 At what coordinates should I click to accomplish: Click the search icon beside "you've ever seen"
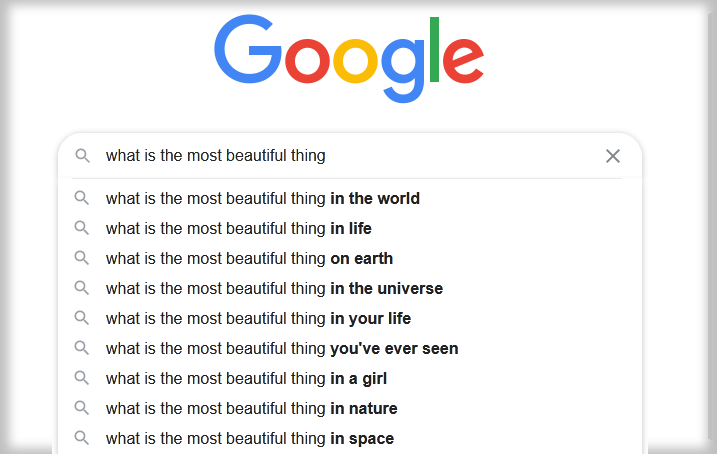(x=82, y=348)
